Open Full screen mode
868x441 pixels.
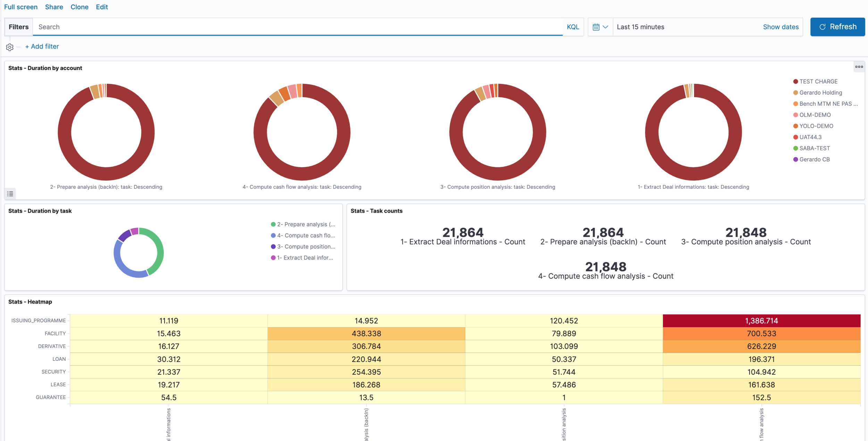(21, 7)
